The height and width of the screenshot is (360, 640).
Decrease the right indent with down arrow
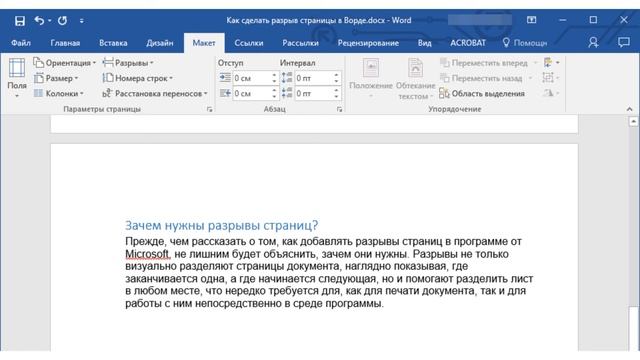tap(274, 97)
